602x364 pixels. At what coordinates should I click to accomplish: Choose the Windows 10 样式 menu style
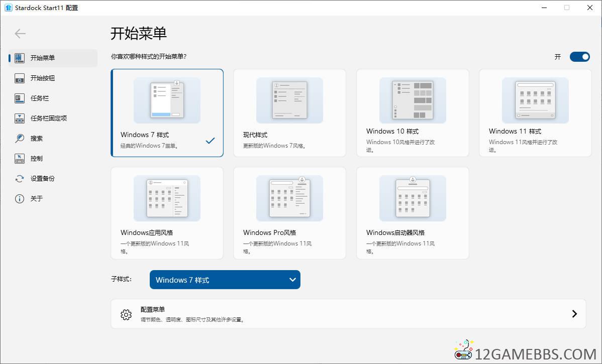tap(412, 113)
